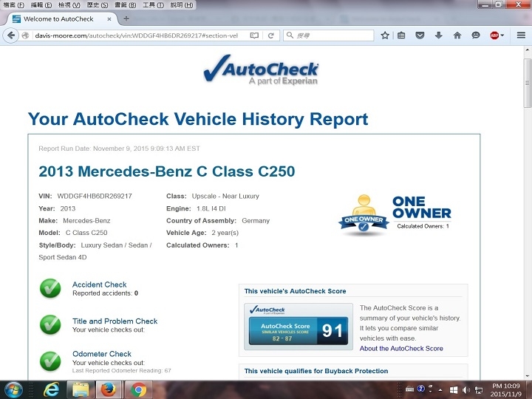The width and height of the screenshot is (532, 399).
Task: Select the VIN value WDDGF4HB6DR269217
Action: point(95,196)
